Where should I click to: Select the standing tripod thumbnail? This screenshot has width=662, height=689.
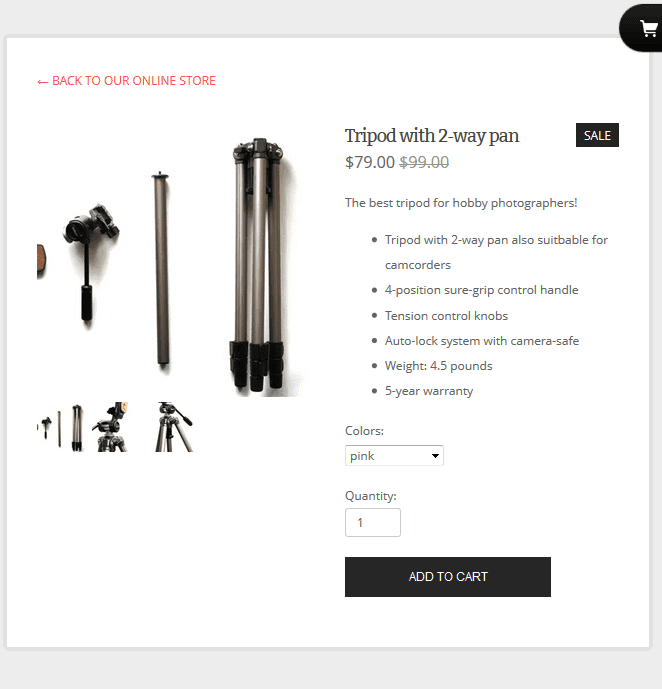click(174, 427)
